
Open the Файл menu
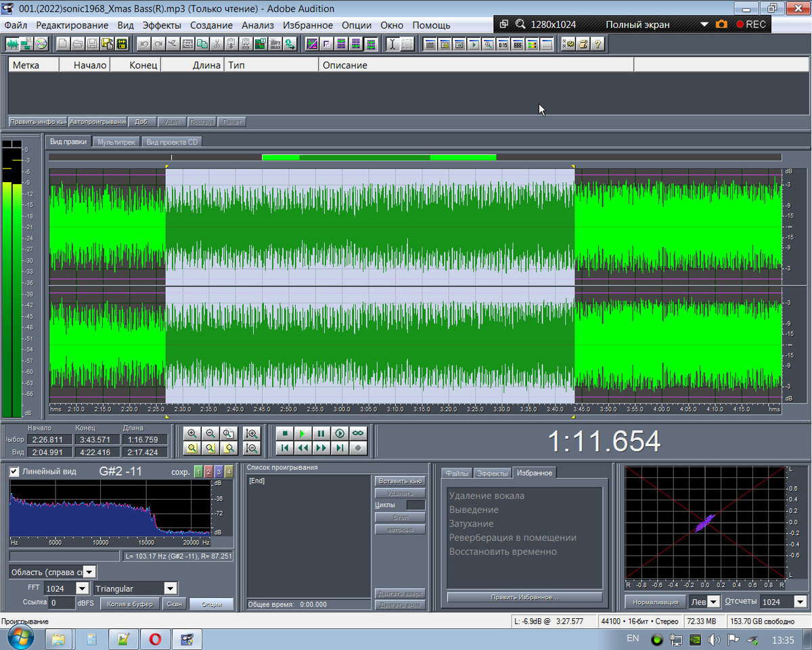point(16,25)
